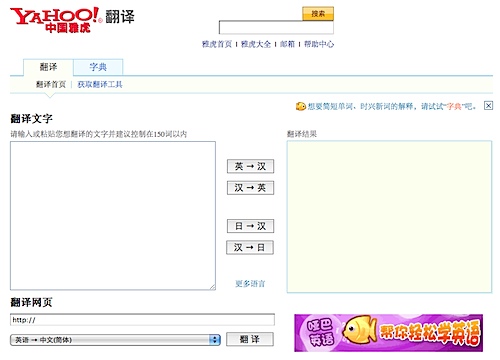Click the 英→汉 translate button
500x360 pixels.
click(250, 166)
